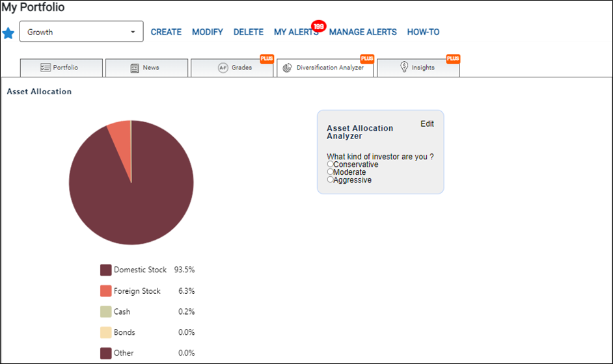Screen dimensions: 613x364
Task: Click the News tab newspaper icon
Action: [135, 68]
